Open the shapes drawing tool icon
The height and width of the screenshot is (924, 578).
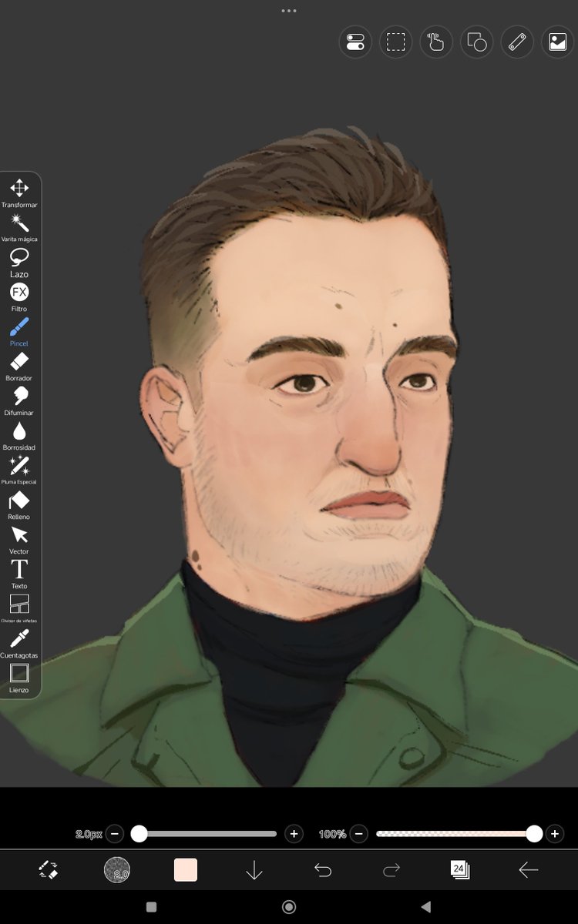[476, 42]
